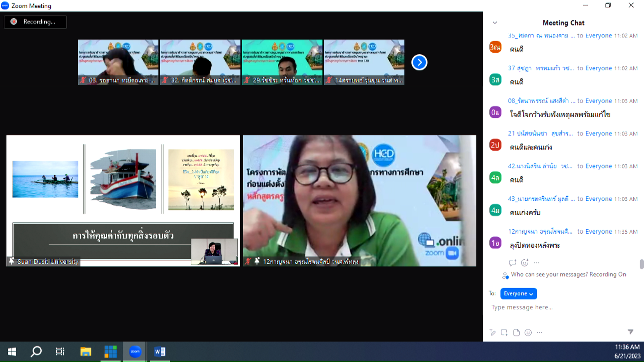Viewport: 644px width, 362px height.
Task: Click the attach file icon in chat
Action: tap(517, 333)
